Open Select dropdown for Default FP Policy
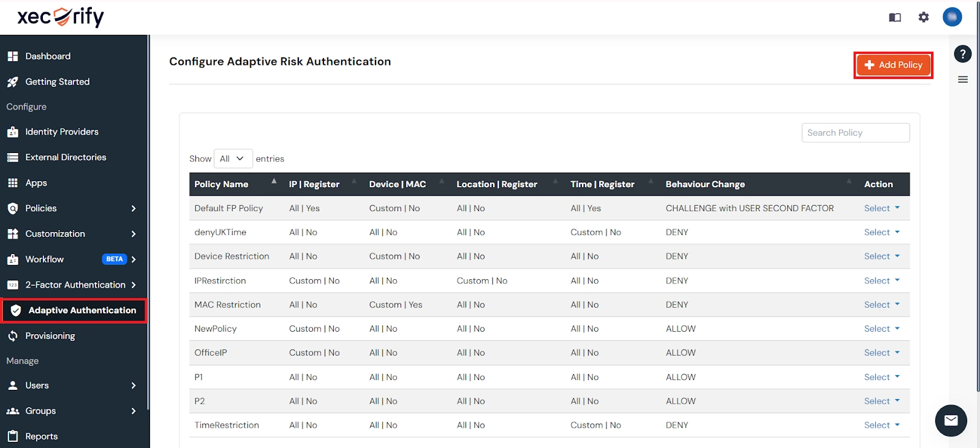This screenshot has height=448, width=980. (x=882, y=208)
